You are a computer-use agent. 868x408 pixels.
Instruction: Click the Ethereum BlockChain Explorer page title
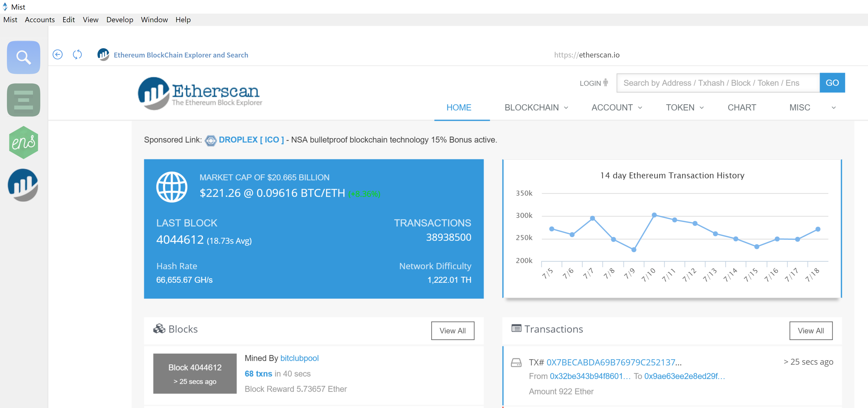click(181, 55)
